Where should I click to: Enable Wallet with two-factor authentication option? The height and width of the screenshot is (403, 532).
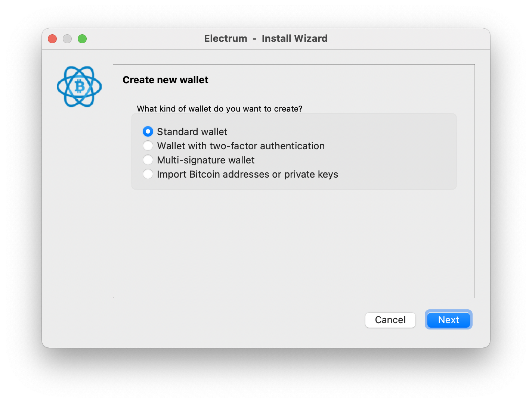click(148, 146)
